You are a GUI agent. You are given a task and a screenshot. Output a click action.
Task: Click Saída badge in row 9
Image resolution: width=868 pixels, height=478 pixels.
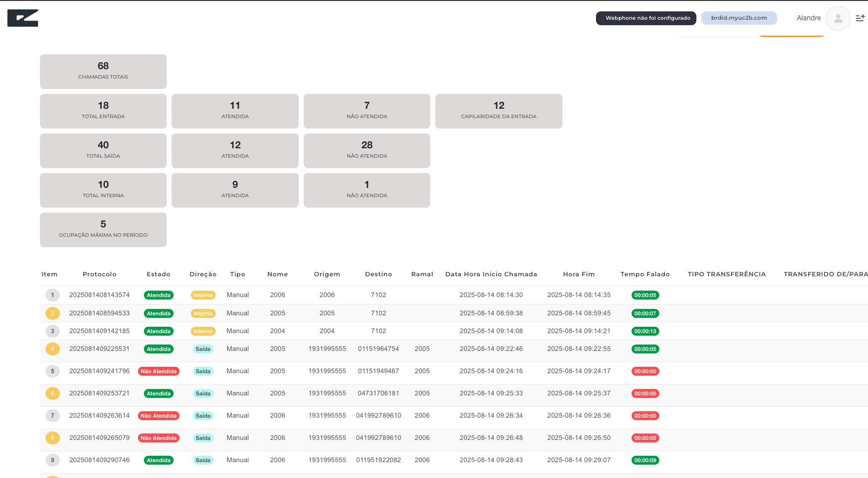203,460
